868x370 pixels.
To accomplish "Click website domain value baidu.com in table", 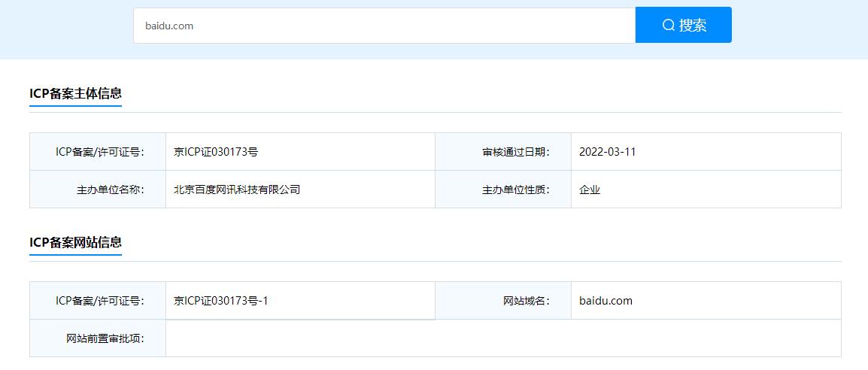I will [605, 301].
